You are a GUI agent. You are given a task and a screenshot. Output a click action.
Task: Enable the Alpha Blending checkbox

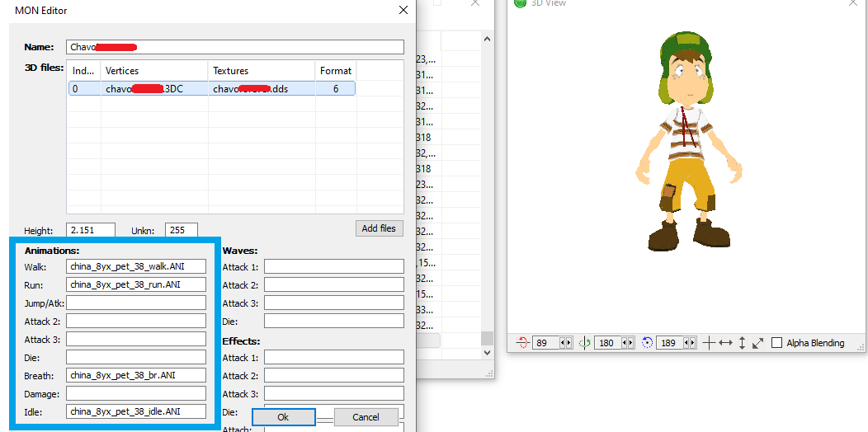click(x=776, y=343)
